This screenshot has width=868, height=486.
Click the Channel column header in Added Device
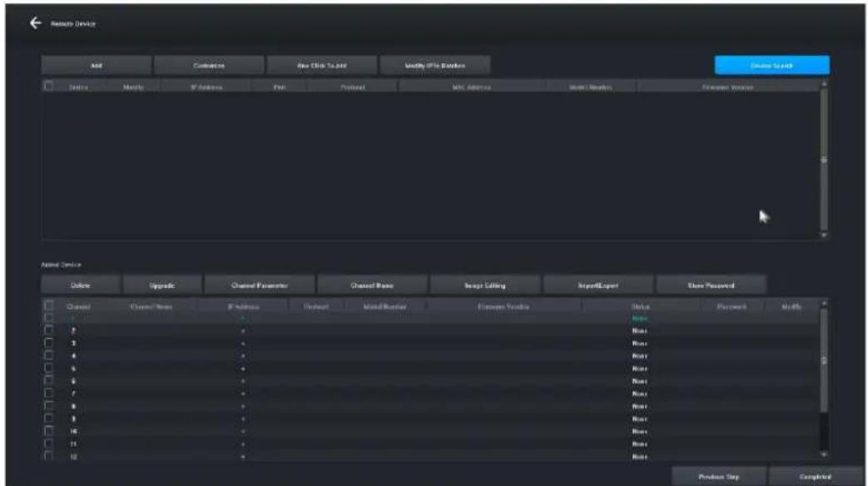click(78, 306)
